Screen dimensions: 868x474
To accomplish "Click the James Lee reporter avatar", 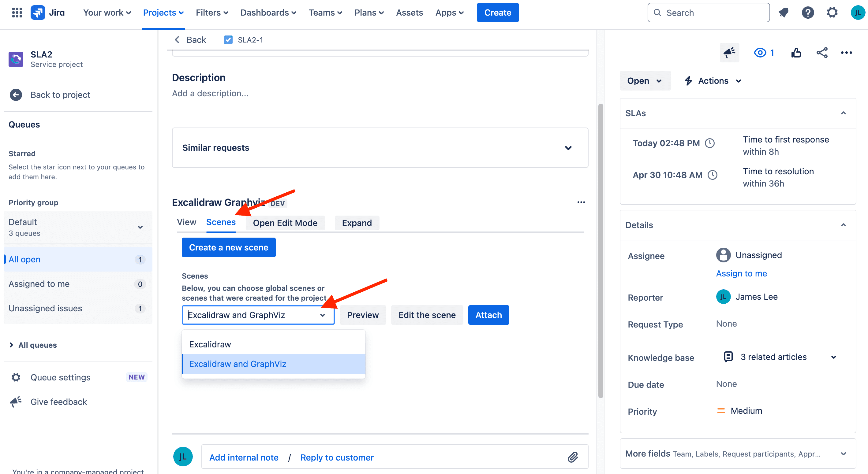I will pos(723,297).
